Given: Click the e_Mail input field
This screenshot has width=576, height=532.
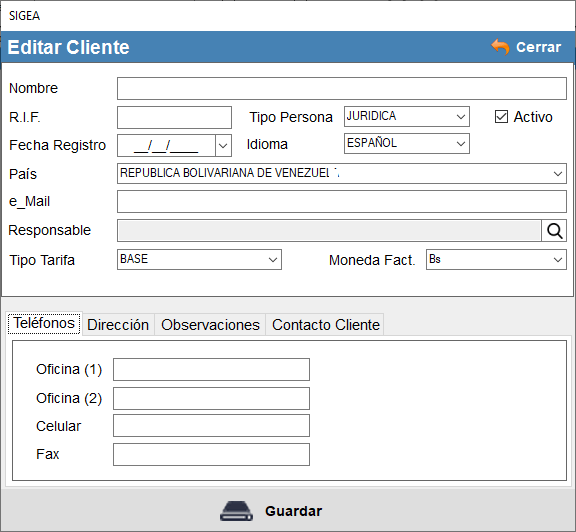Looking at the screenshot, I should (342, 201).
